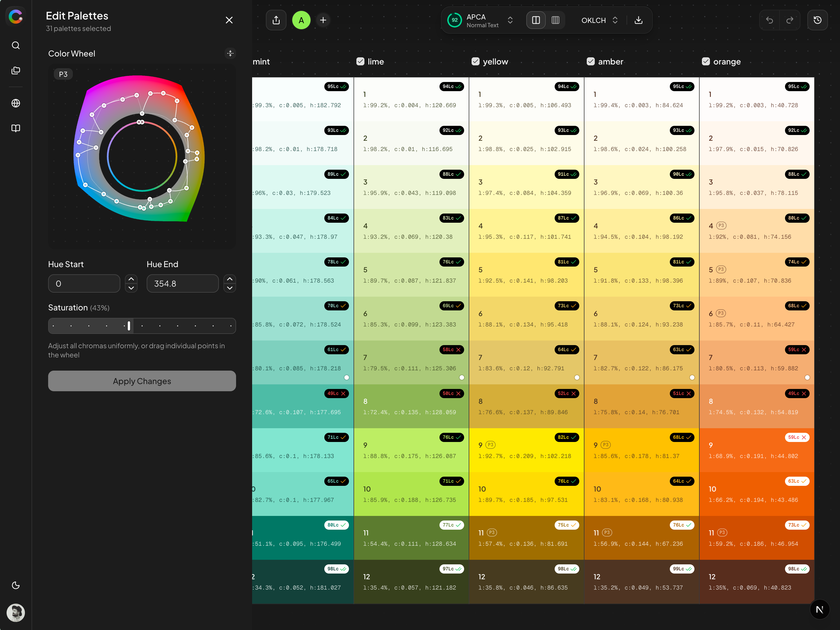Center the color wheel using the crosshair icon
The image size is (840, 630).
[x=230, y=53]
